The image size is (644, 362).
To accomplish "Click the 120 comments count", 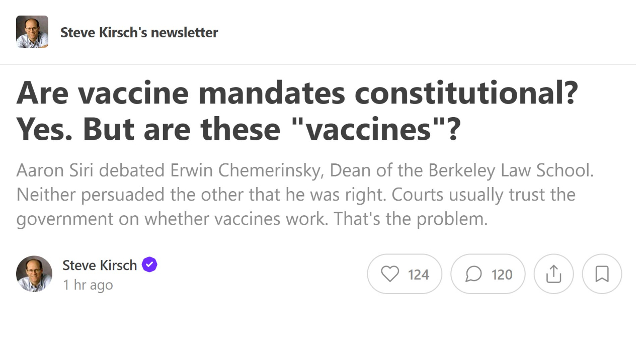I will [502, 275].
